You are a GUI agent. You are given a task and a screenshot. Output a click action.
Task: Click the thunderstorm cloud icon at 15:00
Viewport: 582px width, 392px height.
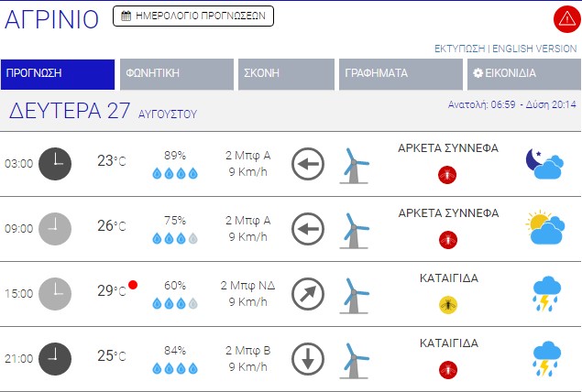click(x=546, y=294)
